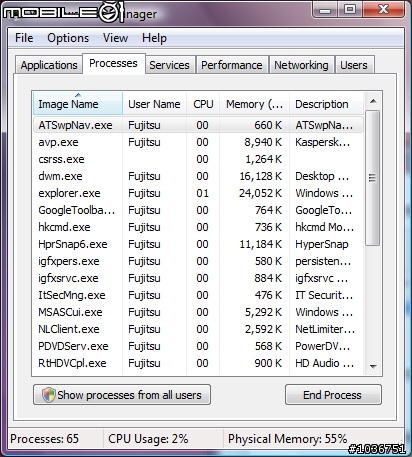Click the 8,940 K memory value
The image size is (412, 457).
pyautogui.click(x=263, y=142)
